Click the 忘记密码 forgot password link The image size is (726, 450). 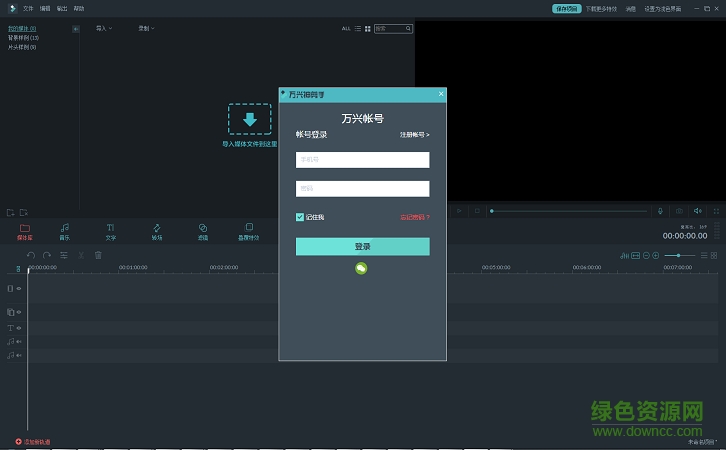click(x=414, y=217)
